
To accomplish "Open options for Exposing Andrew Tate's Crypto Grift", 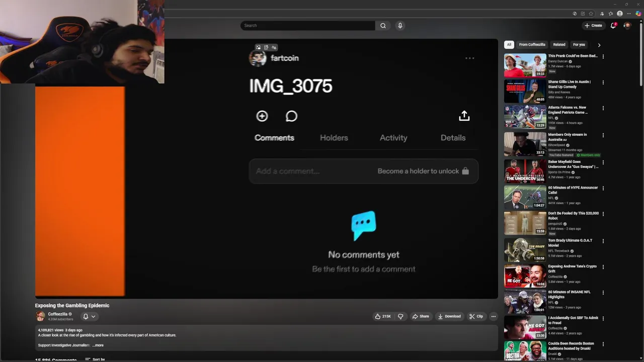I will (x=603, y=267).
